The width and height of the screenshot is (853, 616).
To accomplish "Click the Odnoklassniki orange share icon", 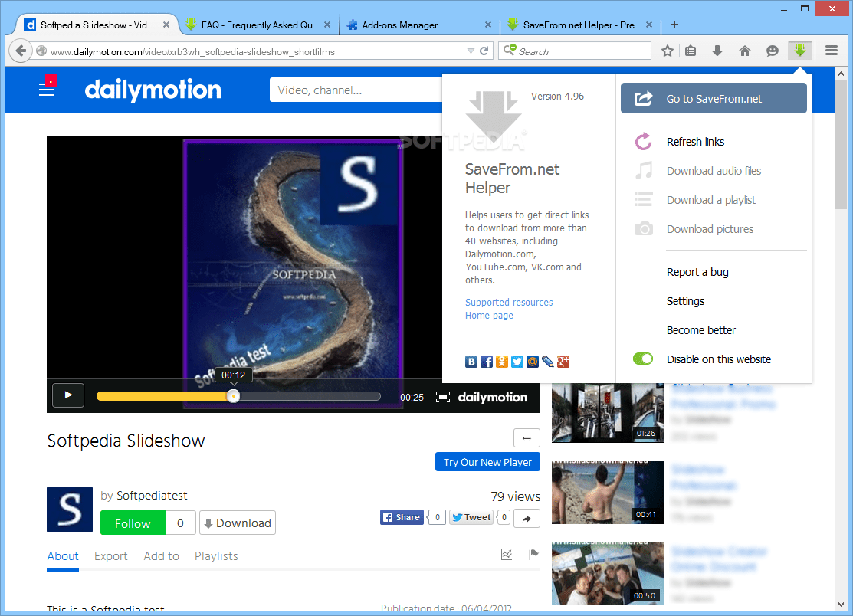I will [501, 362].
